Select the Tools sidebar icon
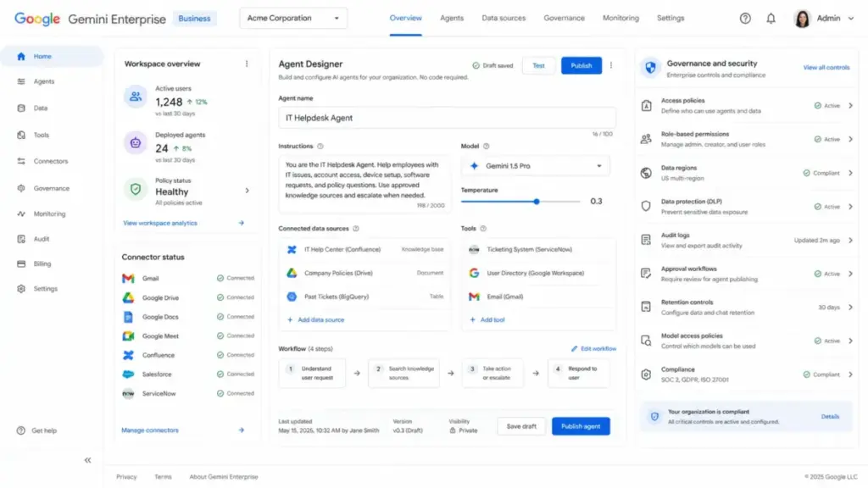Viewport: 868px width, 488px height. (21, 135)
